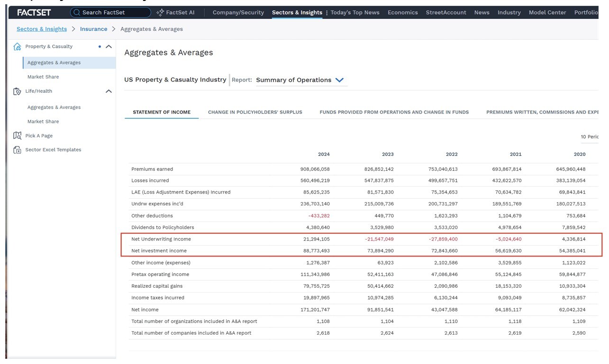
Task: Click the Pick A Page map icon
Action: pyautogui.click(x=18, y=136)
